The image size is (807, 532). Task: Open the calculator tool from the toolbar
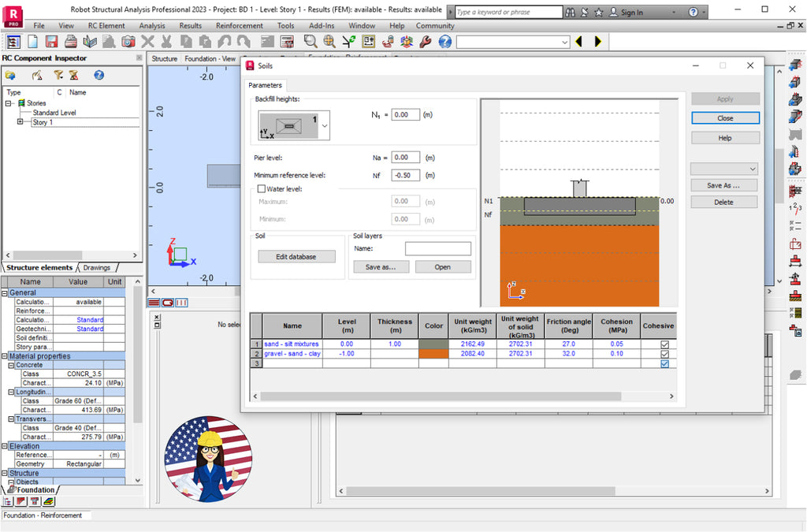[x=287, y=42]
